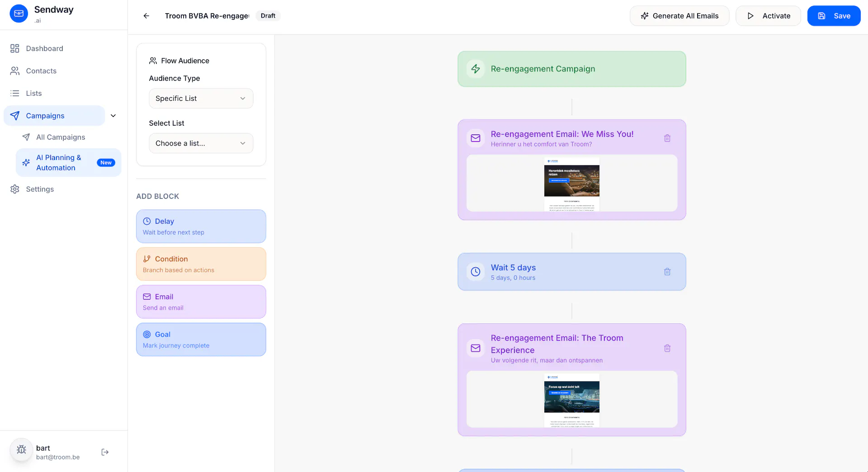Open All Campaigns submenu item
The width and height of the screenshot is (868, 472).
(x=69, y=137)
